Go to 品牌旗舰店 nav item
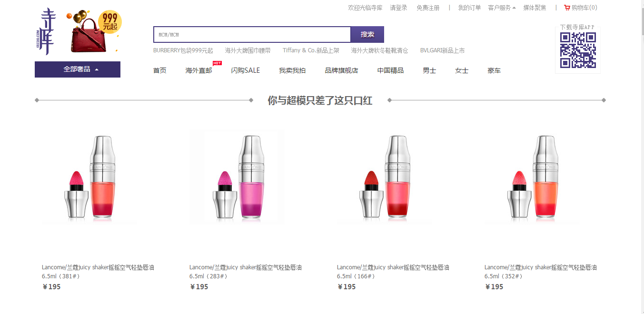Image resolution: width=644 pixels, height=314 pixels. (341, 70)
